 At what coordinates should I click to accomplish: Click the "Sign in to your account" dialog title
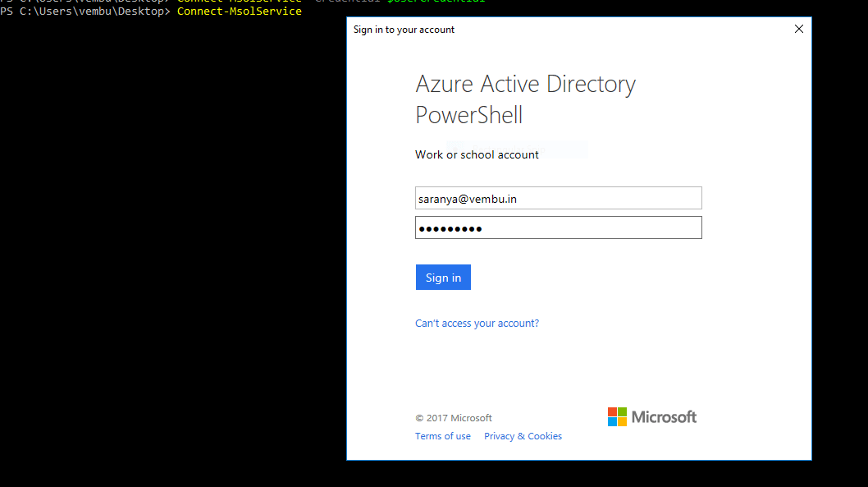(404, 30)
